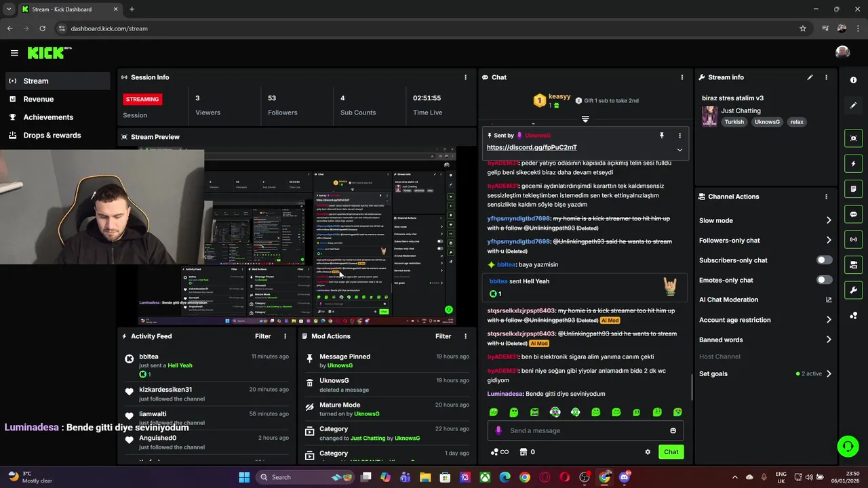
Task: Click the taskbar Search box
Action: click(305, 477)
